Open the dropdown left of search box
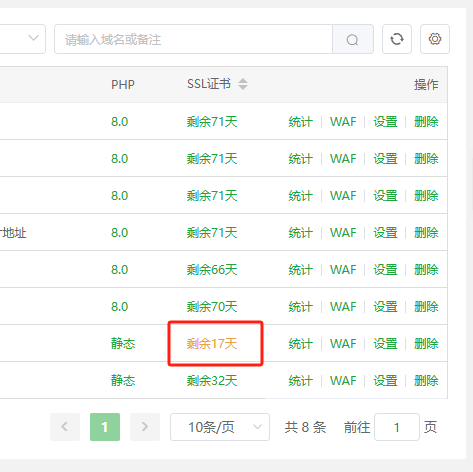This screenshot has height=472, width=473. coord(22,39)
